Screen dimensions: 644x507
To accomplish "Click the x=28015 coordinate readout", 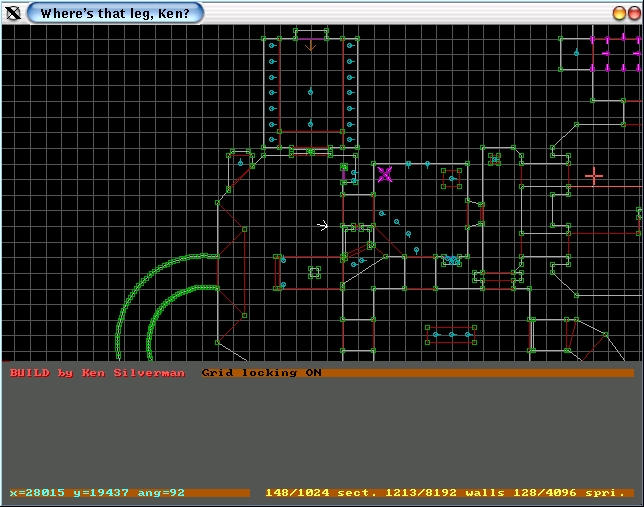I will [37, 492].
